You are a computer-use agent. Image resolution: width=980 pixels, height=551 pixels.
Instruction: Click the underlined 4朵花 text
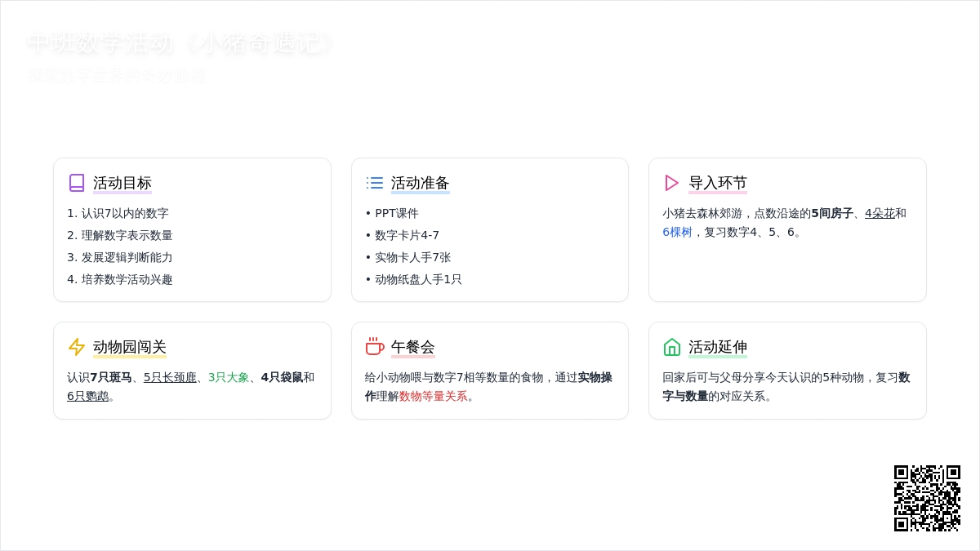point(880,213)
